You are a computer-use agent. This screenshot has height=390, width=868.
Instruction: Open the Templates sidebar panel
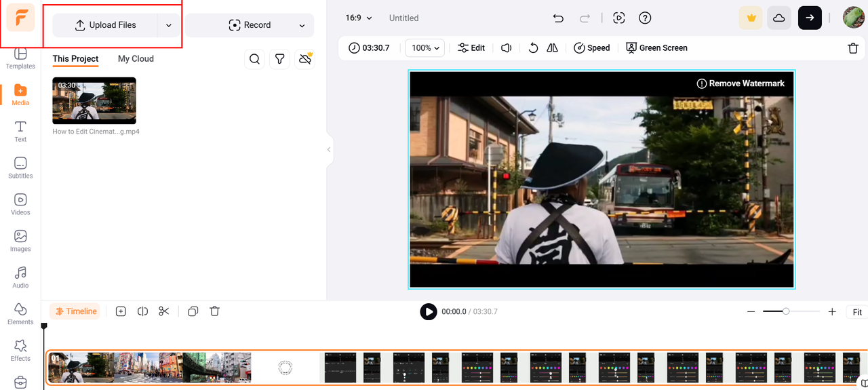[x=20, y=58]
